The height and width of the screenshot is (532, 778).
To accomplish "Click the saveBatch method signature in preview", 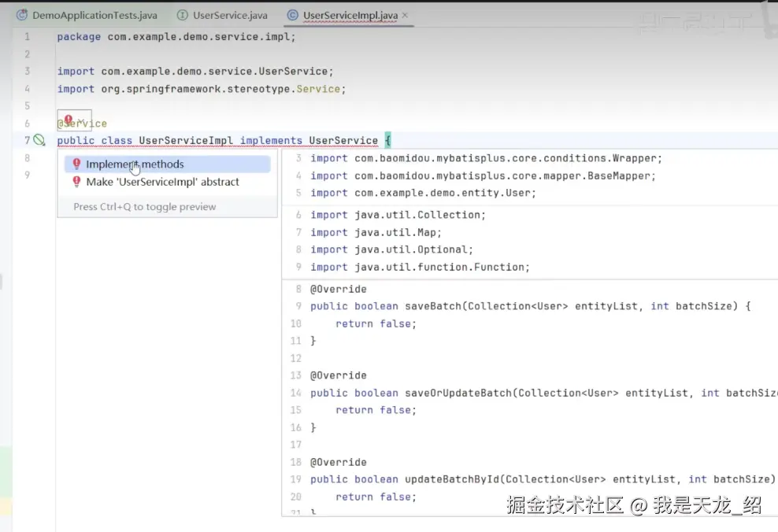I will [531, 306].
